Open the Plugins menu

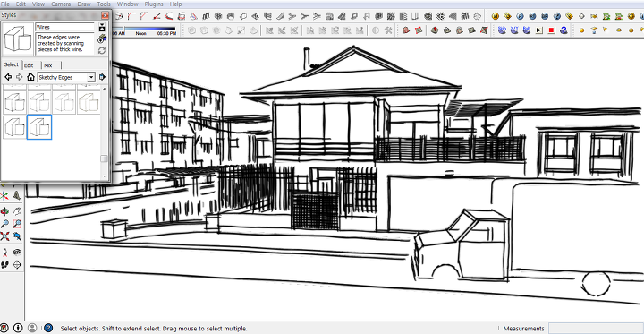coord(154,4)
